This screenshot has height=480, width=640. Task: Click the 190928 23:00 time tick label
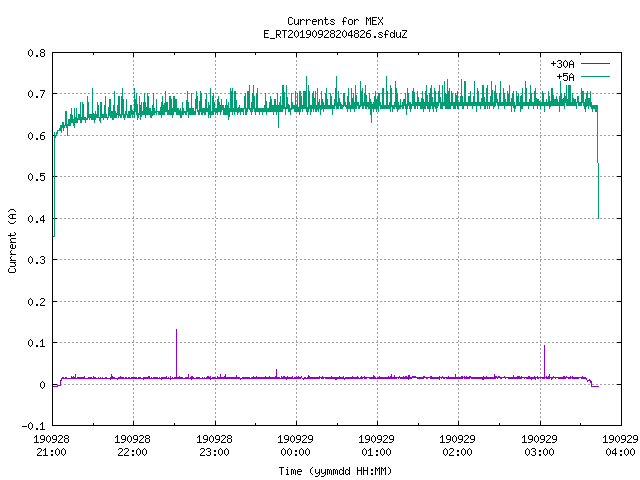coord(214,446)
